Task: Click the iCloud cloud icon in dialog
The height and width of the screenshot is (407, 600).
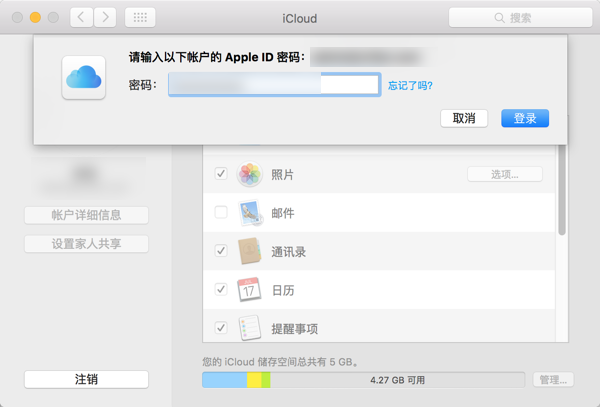Action: click(x=82, y=76)
